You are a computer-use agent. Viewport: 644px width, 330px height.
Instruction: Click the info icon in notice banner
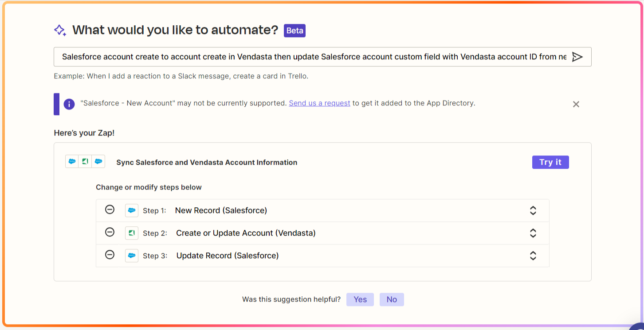pyautogui.click(x=69, y=104)
